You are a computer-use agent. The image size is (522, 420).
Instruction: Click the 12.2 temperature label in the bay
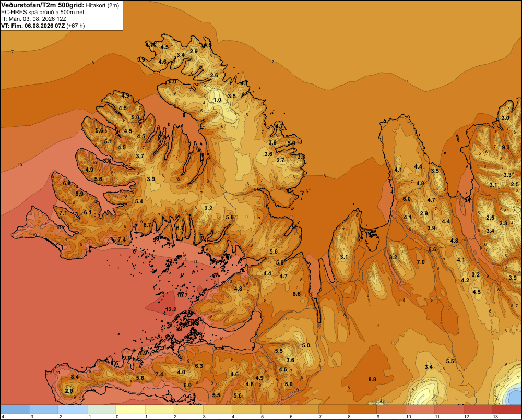(171, 309)
